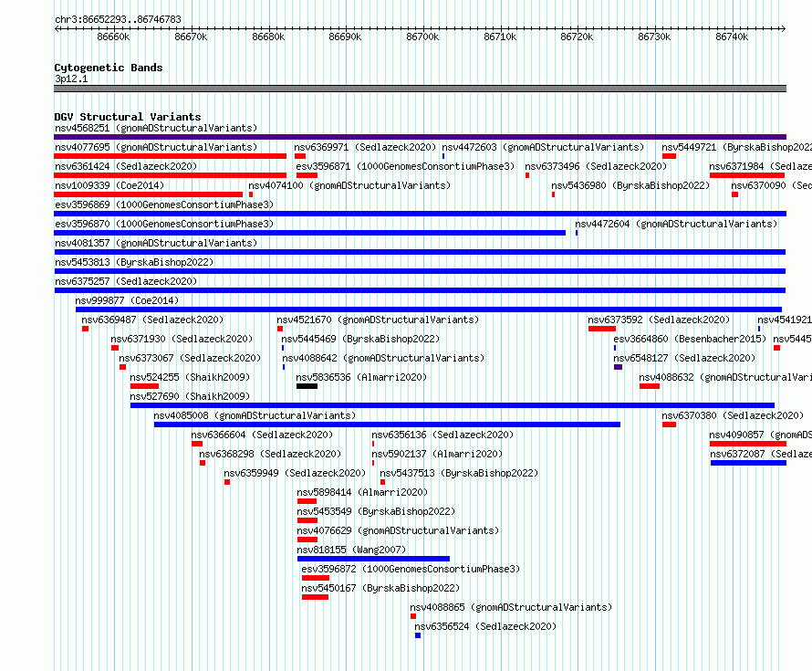
Task: Click the blue nsv818155 bar
Action: point(373,559)
